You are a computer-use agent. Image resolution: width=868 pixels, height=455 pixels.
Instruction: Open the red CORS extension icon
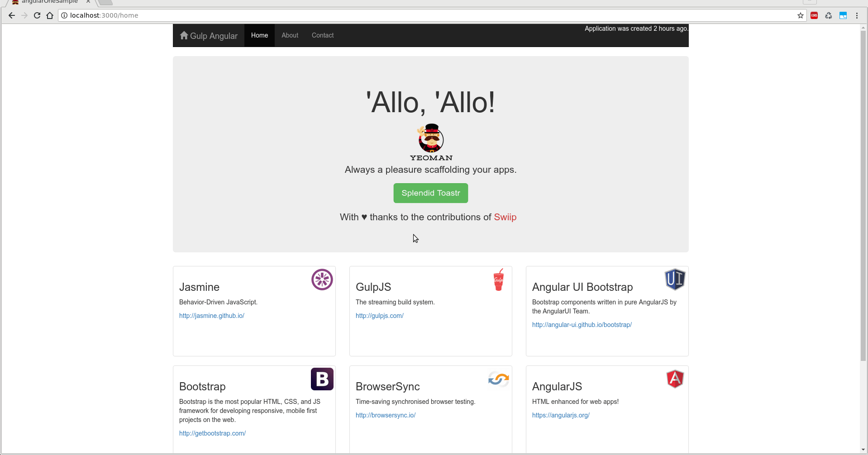tap(814, 15)
